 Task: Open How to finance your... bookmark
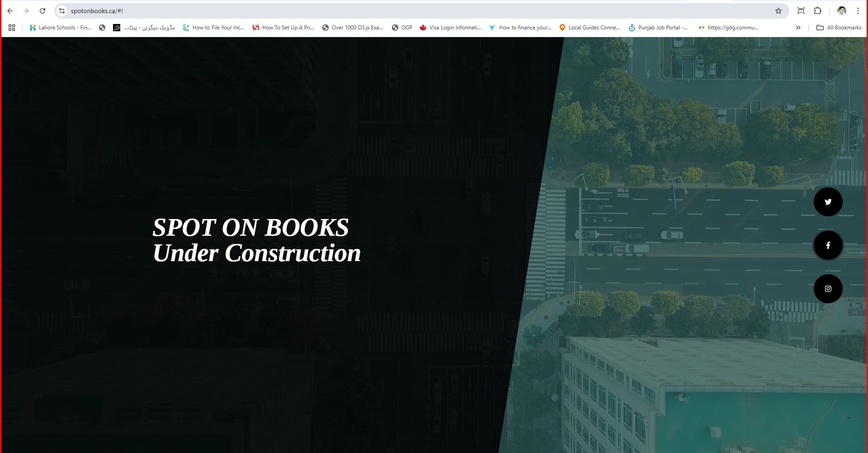pyautogui.click(x=520, y=28)
